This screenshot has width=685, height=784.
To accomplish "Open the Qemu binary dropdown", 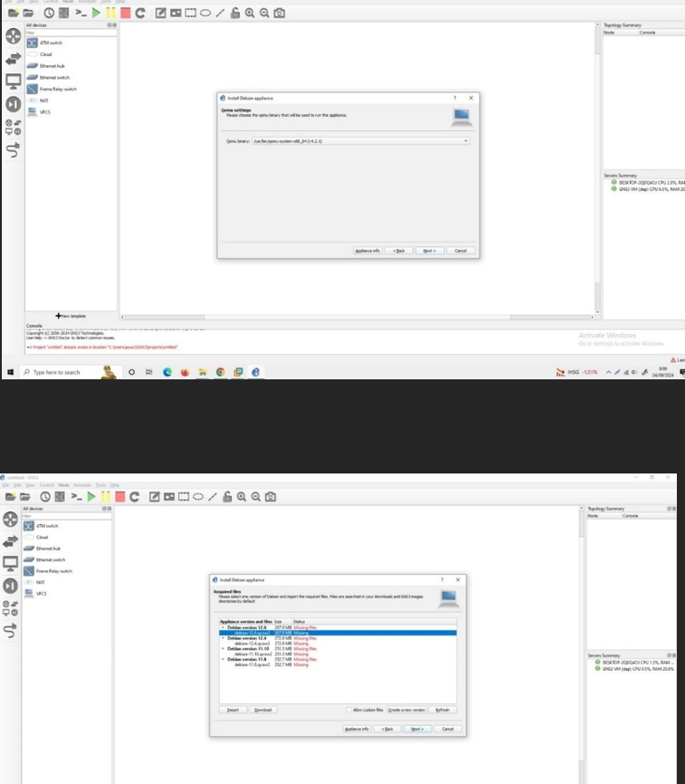I will pyautogui.click(x=361, y=141).
